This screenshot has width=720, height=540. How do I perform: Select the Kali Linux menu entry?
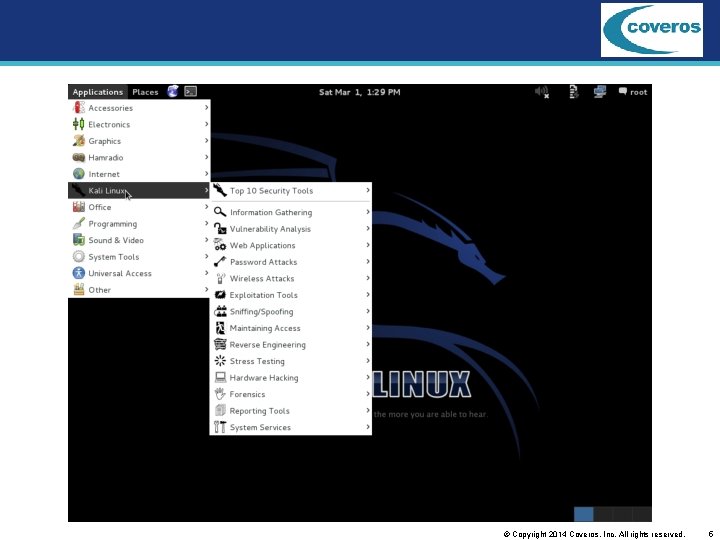click(139, 191)
